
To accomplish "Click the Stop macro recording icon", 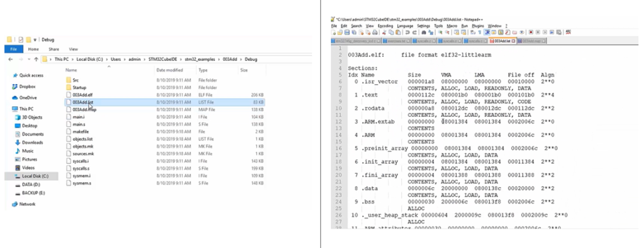I will pyautogui.click(x=538, y=32).
